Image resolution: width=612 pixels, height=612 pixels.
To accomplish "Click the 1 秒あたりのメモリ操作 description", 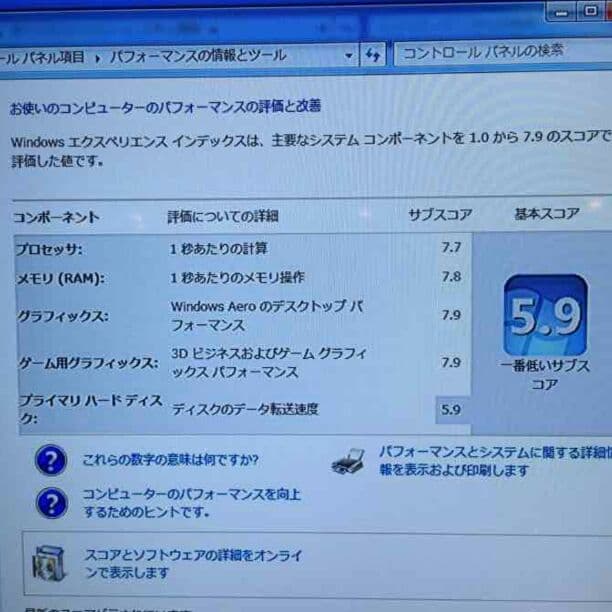I will coord(237,278).
